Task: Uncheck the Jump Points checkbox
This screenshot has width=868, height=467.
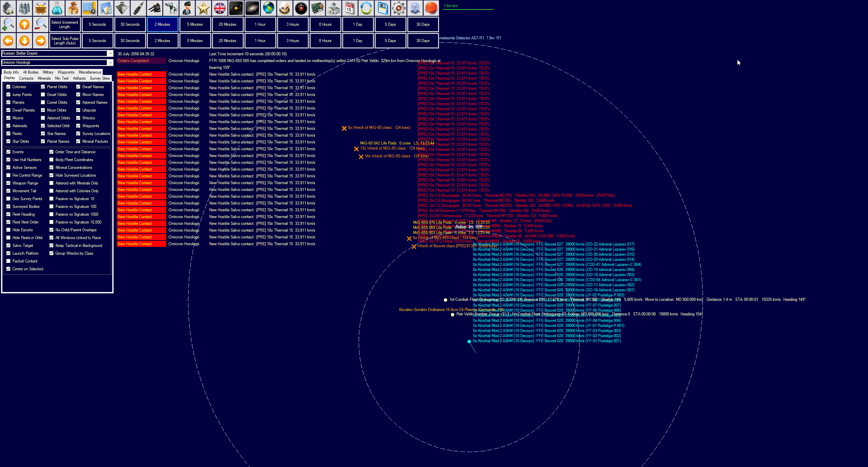Action: coord(8,95)
